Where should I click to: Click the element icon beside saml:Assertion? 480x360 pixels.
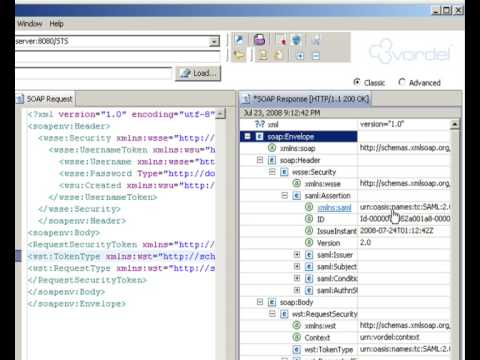click(297, 196)
